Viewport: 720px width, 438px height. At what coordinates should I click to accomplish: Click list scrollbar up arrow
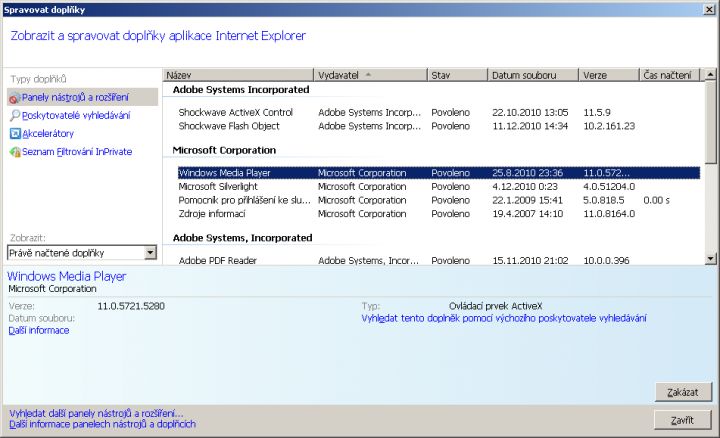[710, 74]
